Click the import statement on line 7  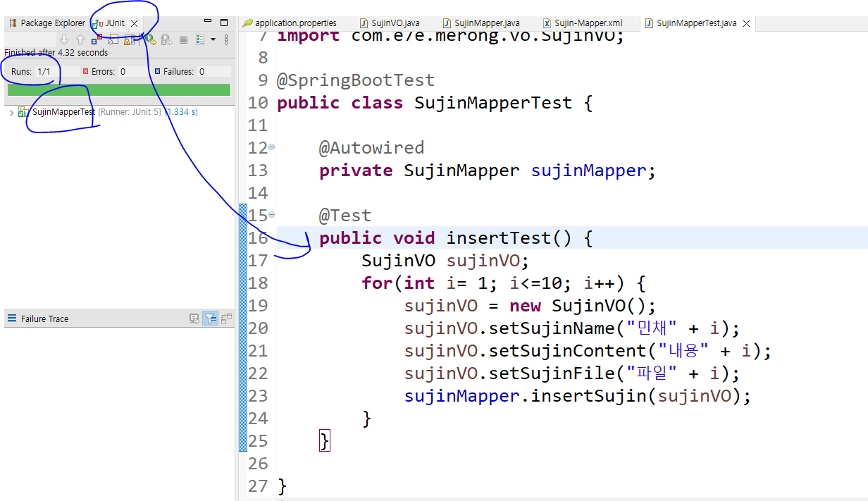451,35
